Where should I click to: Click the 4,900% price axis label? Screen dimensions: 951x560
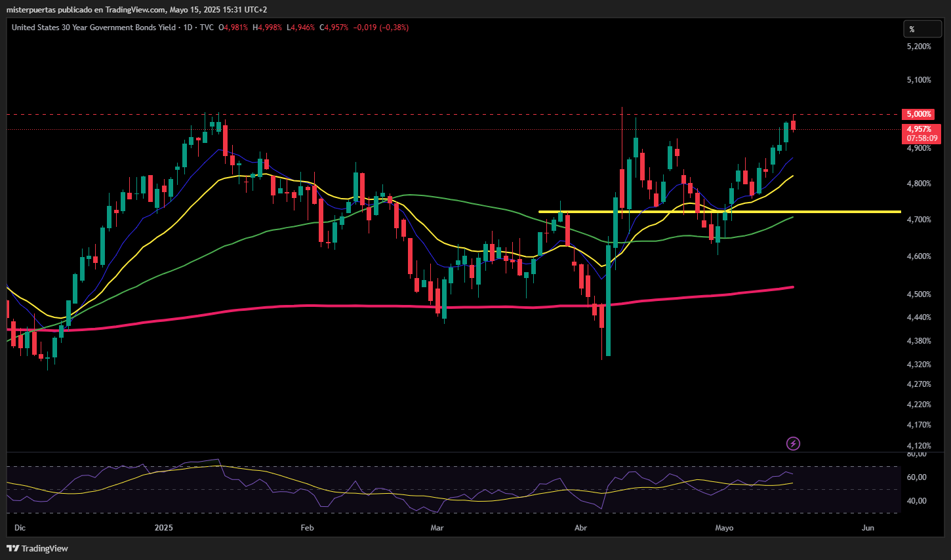tap(919, 148)
